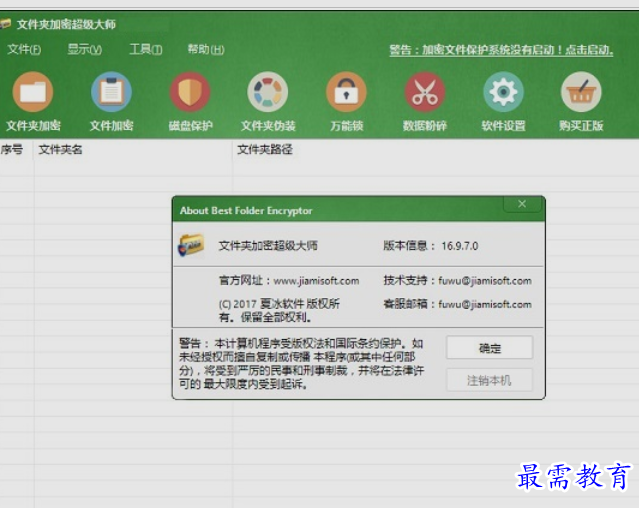639x508 pixels.
Task: Click the folder logo in About dialog
Action: pos(191,245)
